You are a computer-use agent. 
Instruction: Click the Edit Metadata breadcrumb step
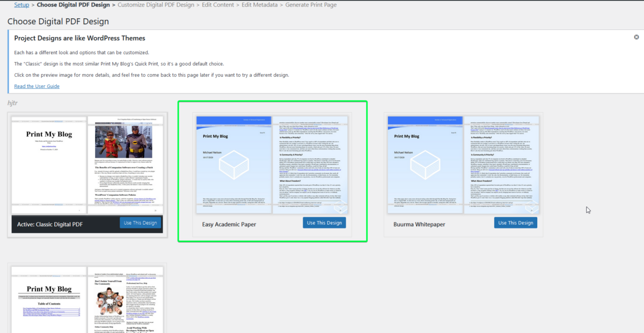[x=259, y=5]
